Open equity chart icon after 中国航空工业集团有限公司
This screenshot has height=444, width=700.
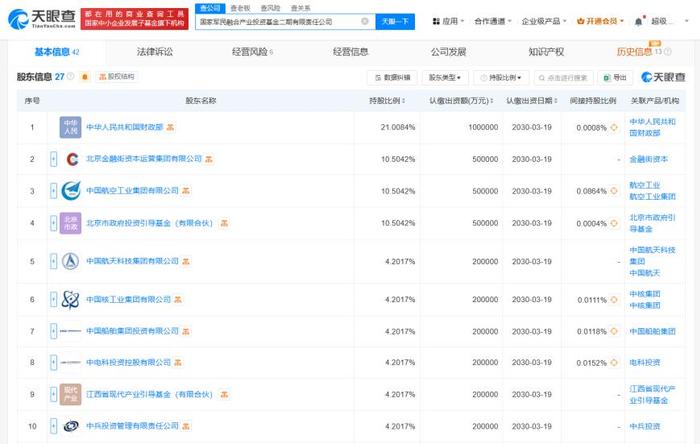[x=186, y=191]
